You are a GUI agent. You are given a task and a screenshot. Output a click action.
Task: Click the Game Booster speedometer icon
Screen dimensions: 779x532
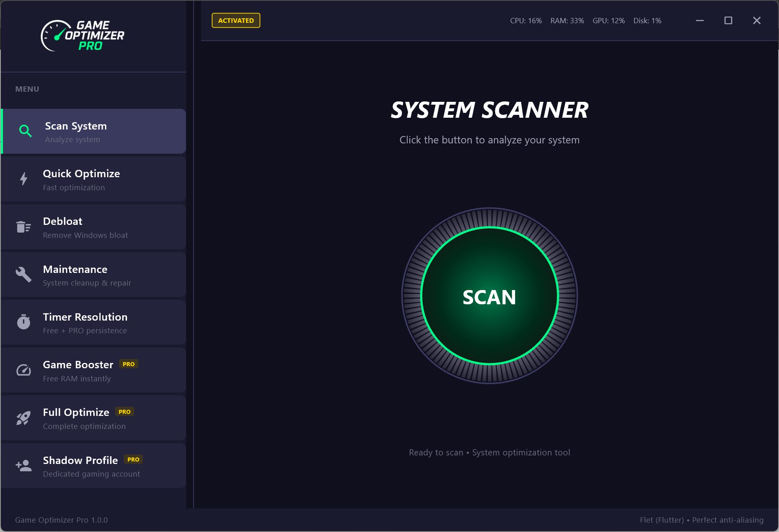click(23, 370)
